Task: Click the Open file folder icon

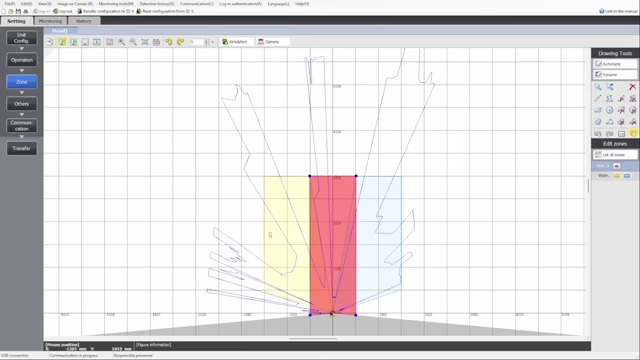Action: pyautogui.click(x=11, y=11)
